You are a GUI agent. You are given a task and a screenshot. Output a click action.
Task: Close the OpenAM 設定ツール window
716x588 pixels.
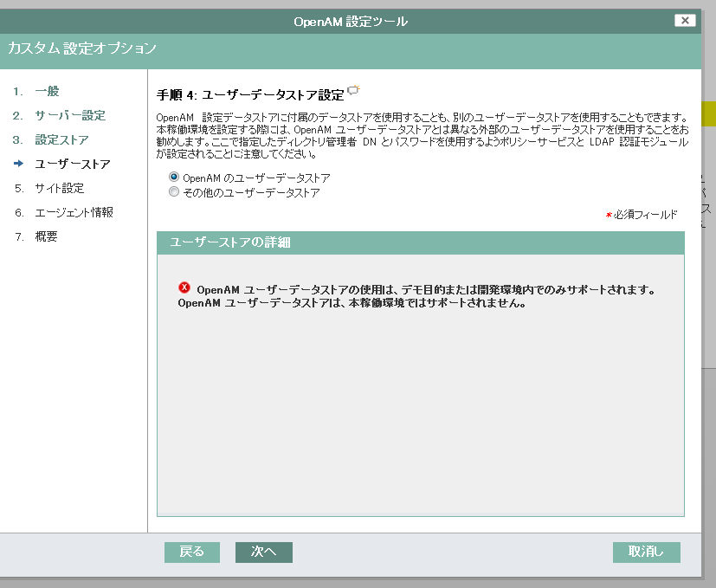click(x=685, y=20)
